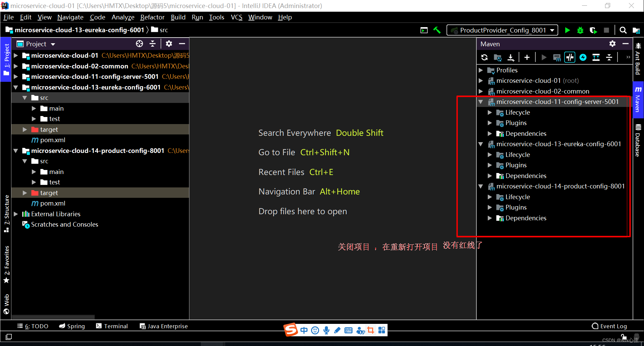644x346 pixels.
Task: Open the Tools menu
Action: click(x=217, y=17)
